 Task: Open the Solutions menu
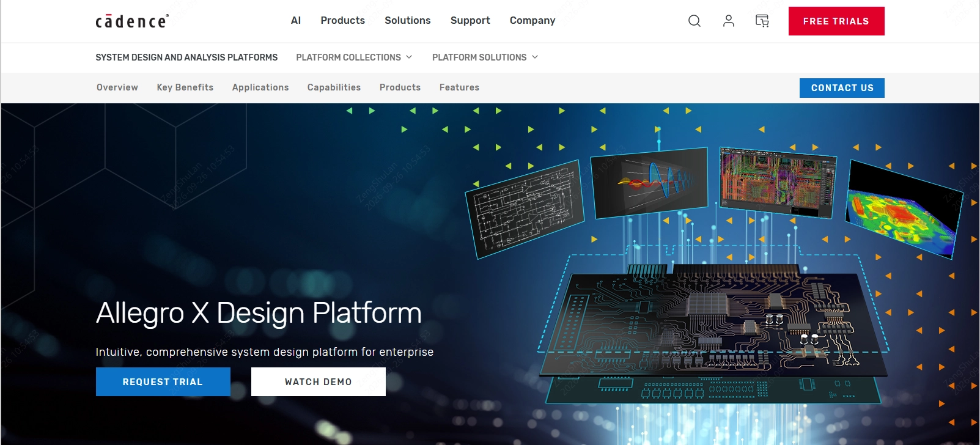tap(408, 20)
